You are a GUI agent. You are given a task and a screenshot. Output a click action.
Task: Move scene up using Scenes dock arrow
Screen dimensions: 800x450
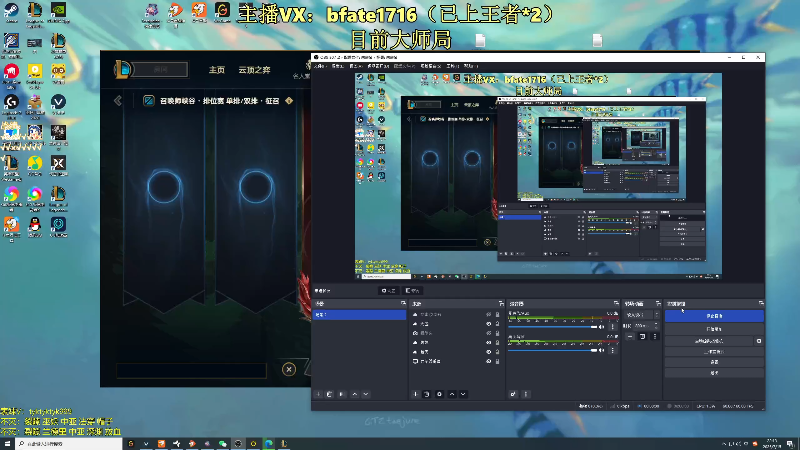(x=355, y=394)
